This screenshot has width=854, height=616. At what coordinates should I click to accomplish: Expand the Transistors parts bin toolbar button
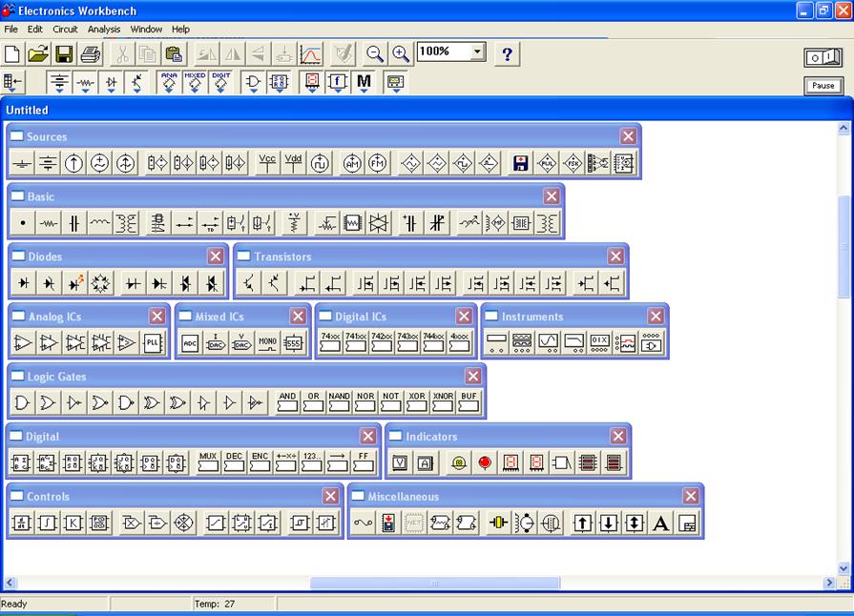tap(136, 83)
